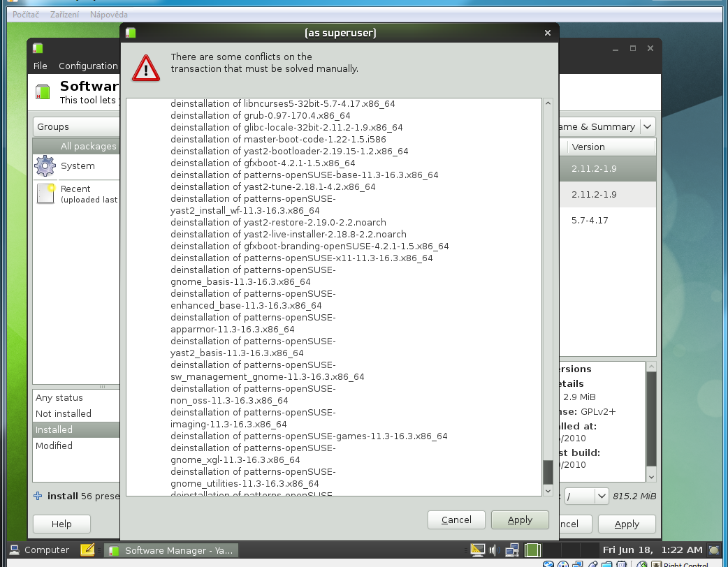
Task: Click the clock showing Fri Jun 18
Action: point(653,550)
